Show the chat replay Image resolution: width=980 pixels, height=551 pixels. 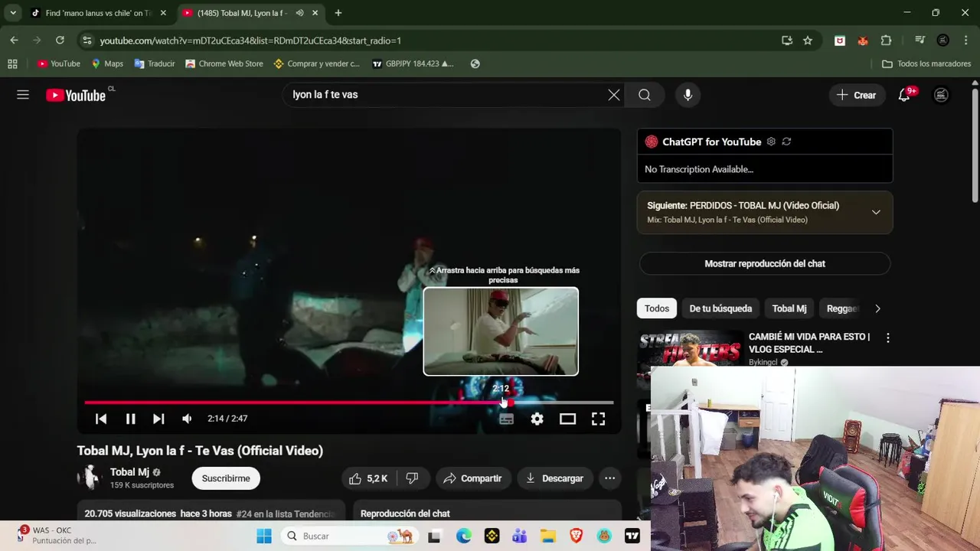click(x=765, y=263)
